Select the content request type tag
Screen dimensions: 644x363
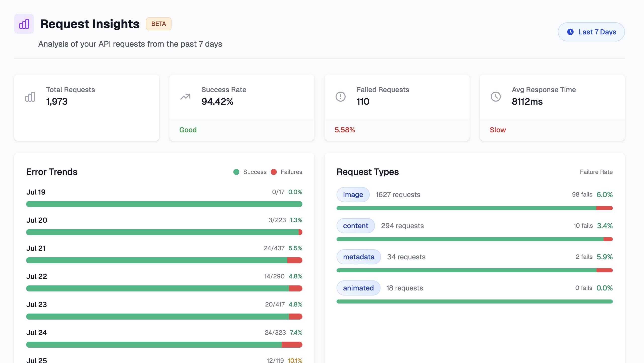[x=355, y=226]
